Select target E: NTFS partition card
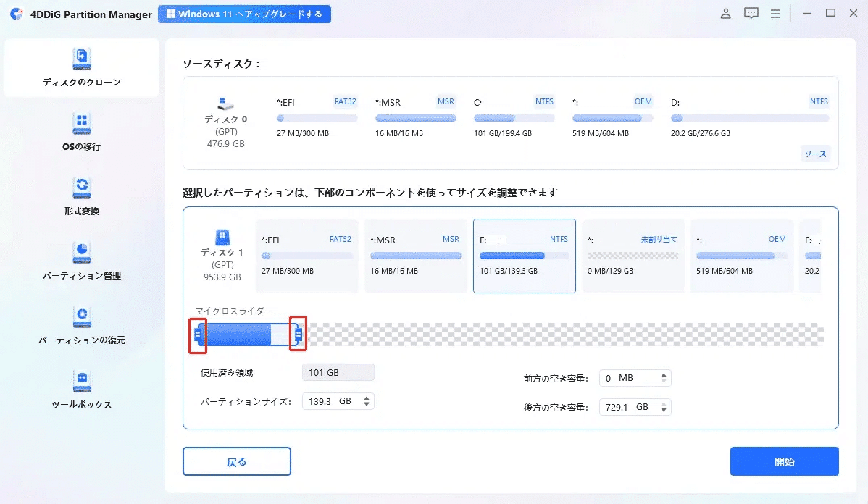The height and width of the screenshot is (504, 868). point(525,256)
